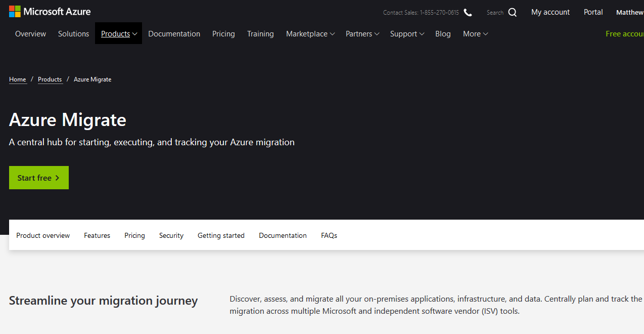Select the Security tab
The height and width of the screenshot is (334, 644).
click(x=171, y=235)
